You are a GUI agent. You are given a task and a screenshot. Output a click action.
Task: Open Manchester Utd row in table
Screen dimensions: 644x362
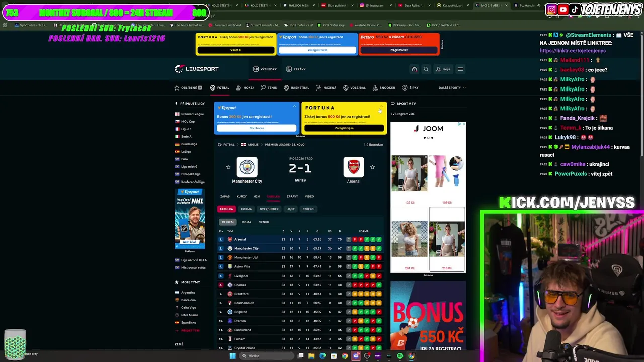click(x=301, y=257)
